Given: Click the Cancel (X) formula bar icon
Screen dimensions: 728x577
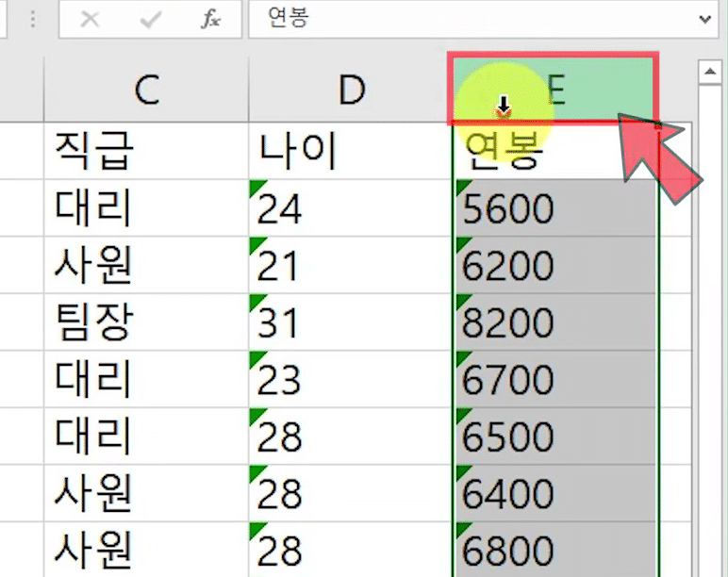Looking at the screenshot, I should [x=90, y=20].
